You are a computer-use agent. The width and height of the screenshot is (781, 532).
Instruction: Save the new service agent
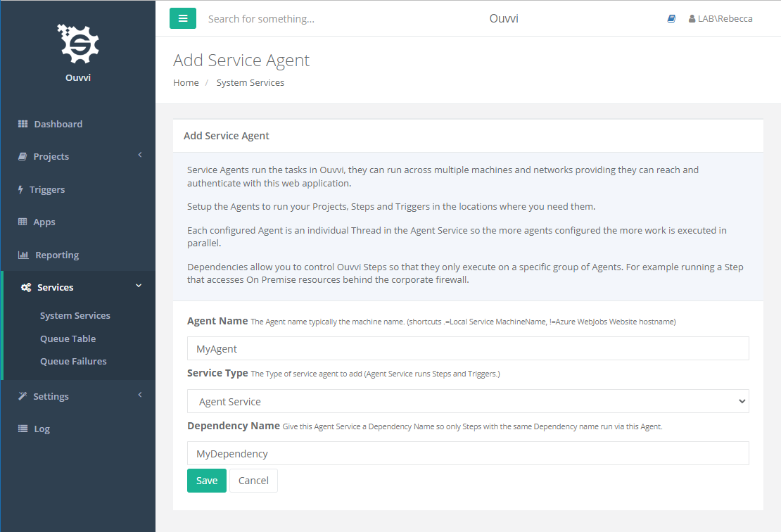coord(207,481)
